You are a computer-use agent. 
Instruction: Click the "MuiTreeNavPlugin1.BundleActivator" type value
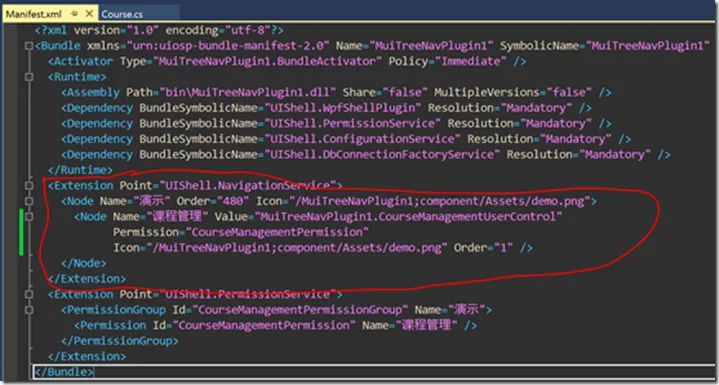pos(267,61)
